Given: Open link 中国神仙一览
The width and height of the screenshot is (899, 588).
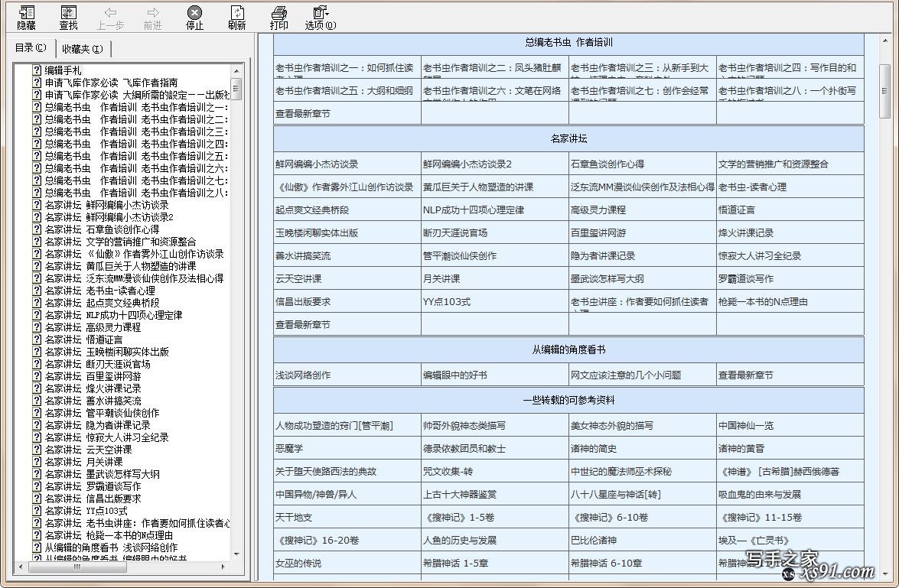Looking at the screenshot, I should [746, 425].
